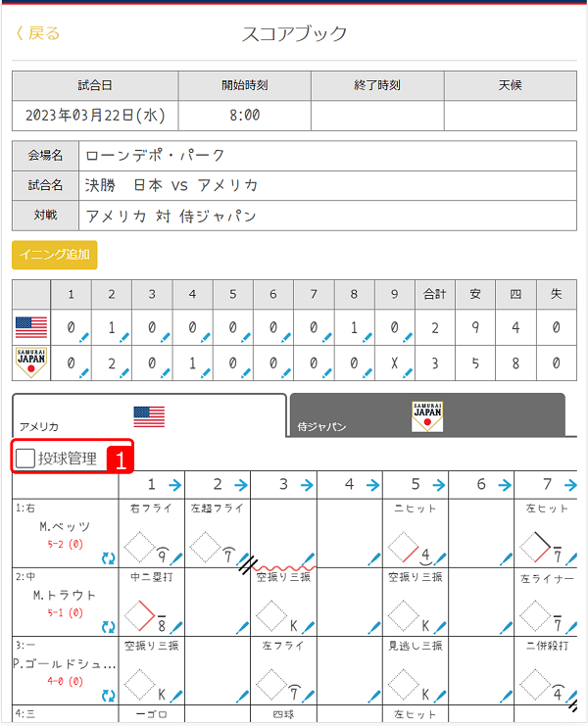Viewport: 588px width, 726px height.
Task: Open inning 2 column arrow
Action: pos(241,485)
